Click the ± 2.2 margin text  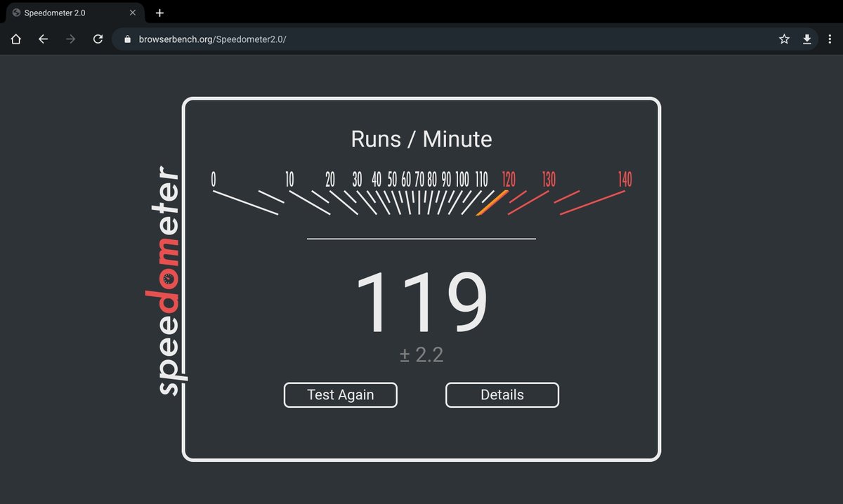(421, 355)
